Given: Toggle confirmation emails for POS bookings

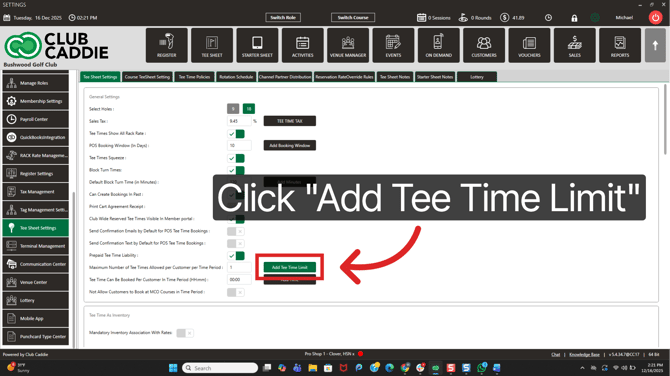Looking at the screenshot, I should coord(236,231).
